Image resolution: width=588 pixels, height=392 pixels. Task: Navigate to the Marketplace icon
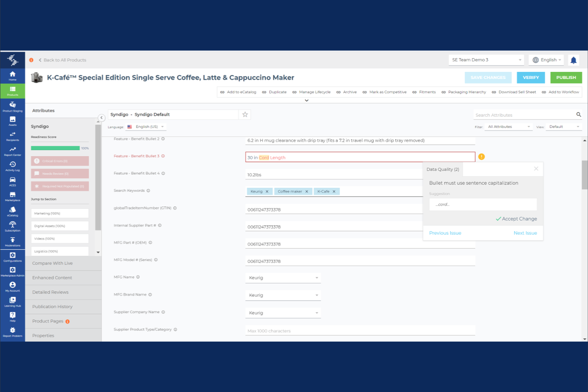12,196
